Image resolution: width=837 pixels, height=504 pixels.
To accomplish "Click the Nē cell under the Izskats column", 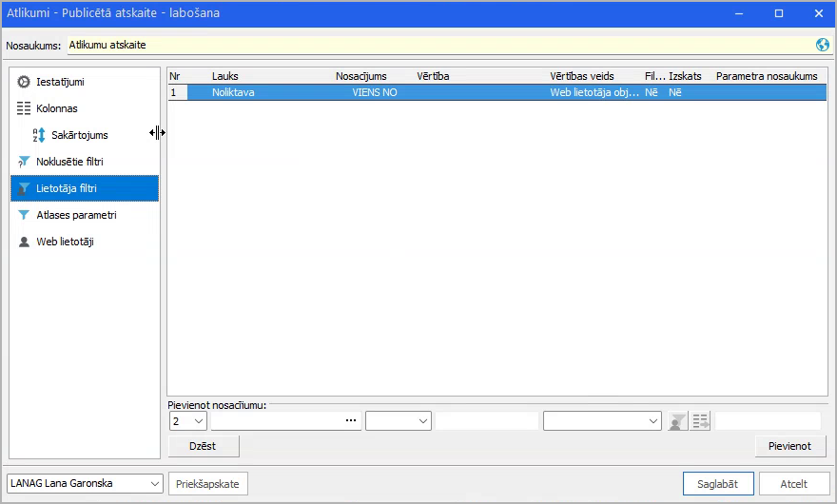I will tap(674, 92).
